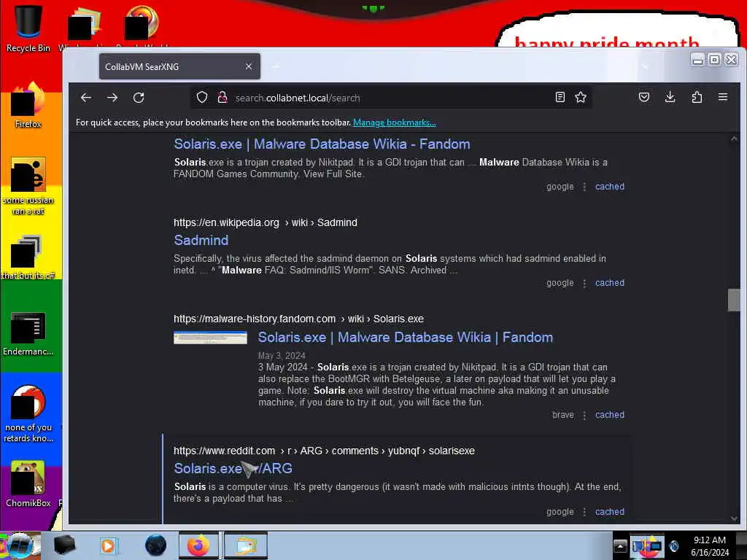Open the Windows Start button
The height and width of the screenshot is (560, 747).
[20, 545]
